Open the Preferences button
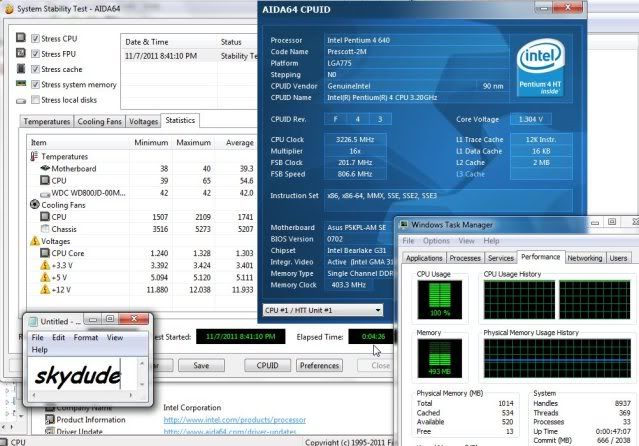Screen dimensions: 639x446 [x=320, y=366]
